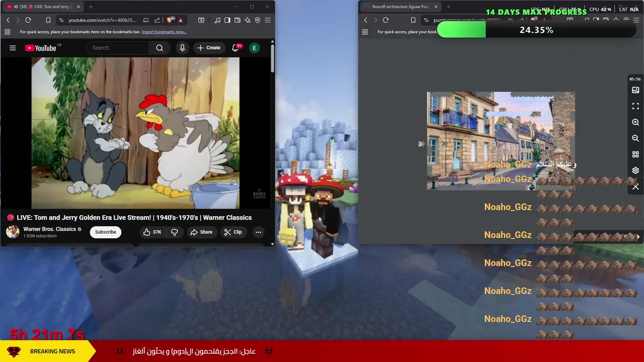Click the Create button on YouTube
The height and width of the screenshot is (362, 644).
[x=209, y=48]
